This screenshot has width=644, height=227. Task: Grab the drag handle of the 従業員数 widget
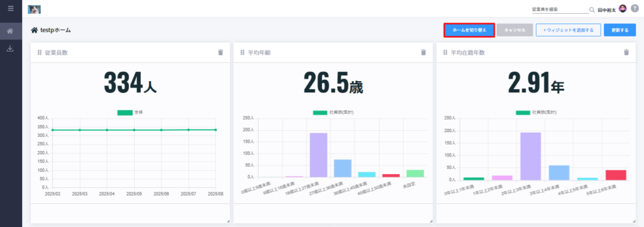coord(40,53)
